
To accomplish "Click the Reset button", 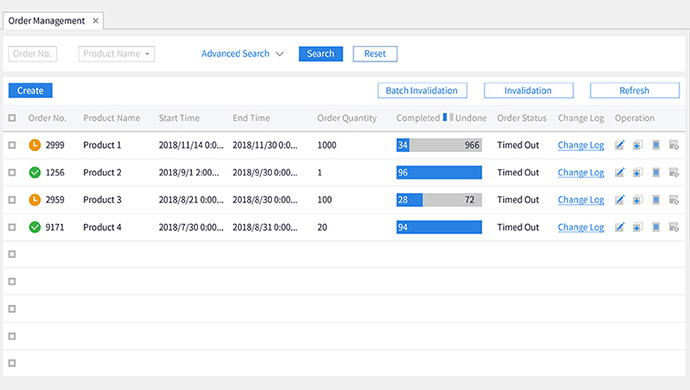I will 375,54.
